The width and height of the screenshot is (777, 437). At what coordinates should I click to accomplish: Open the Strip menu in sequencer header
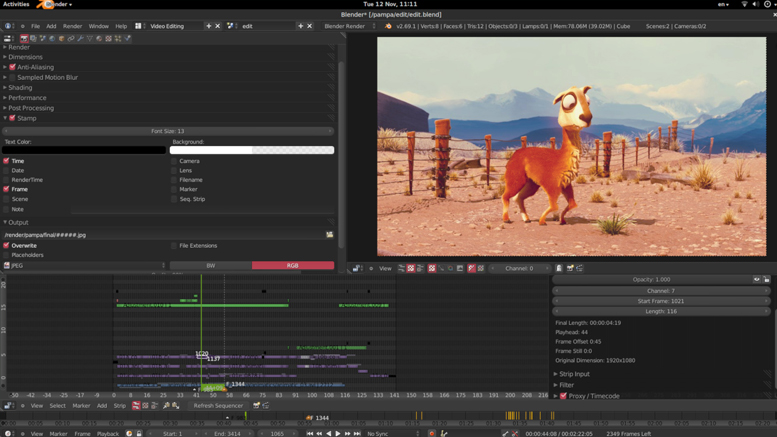120,405
